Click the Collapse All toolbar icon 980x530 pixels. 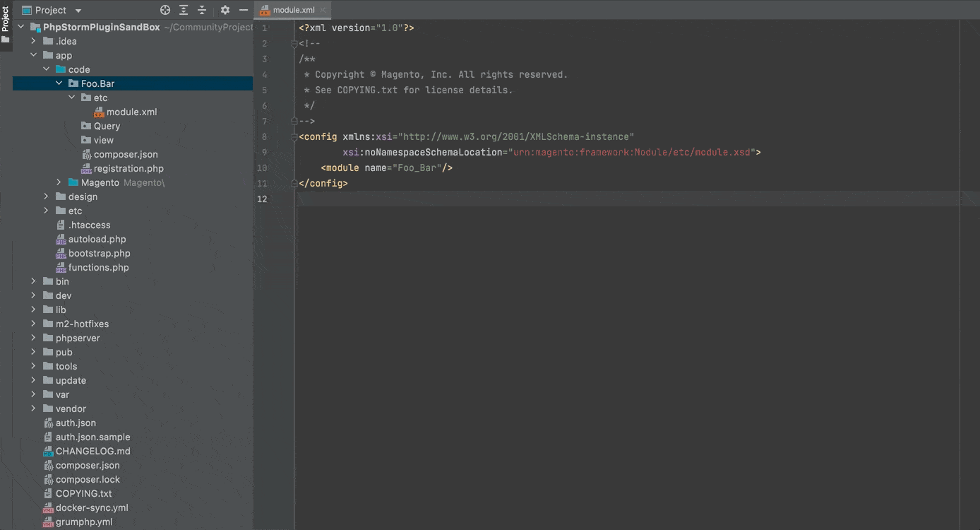coord(202,10)
